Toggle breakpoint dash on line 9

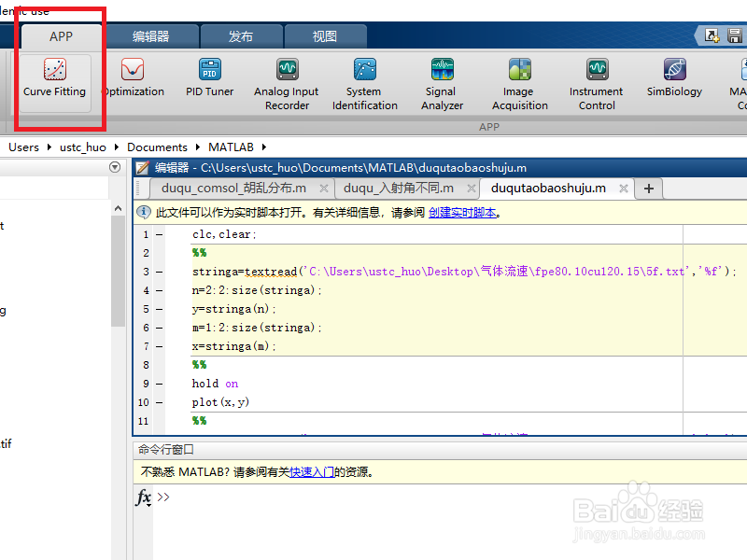(x=159, y=384)
